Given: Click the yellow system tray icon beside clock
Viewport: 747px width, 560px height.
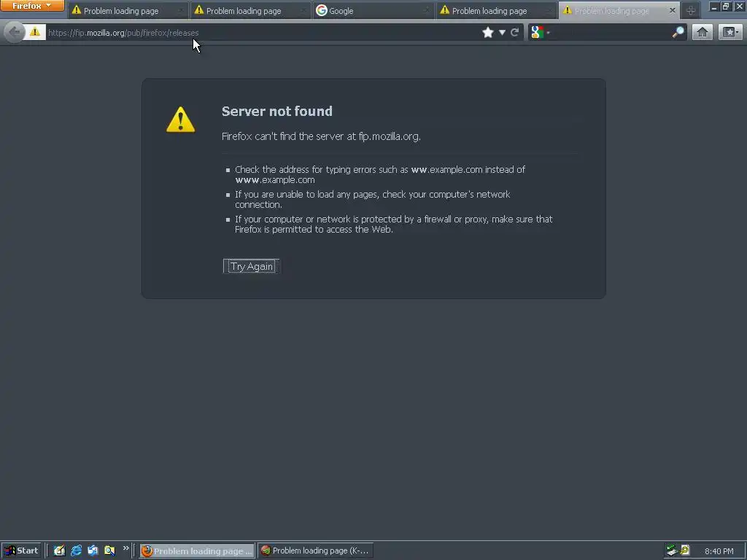Looking at the screenshot, I should point(685,550).
